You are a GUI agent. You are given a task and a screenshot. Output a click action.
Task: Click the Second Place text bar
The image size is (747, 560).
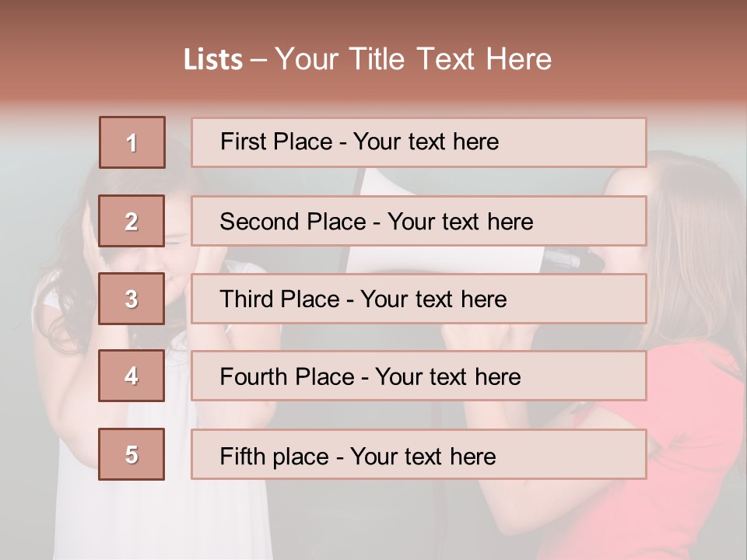[x=419, y=221]
